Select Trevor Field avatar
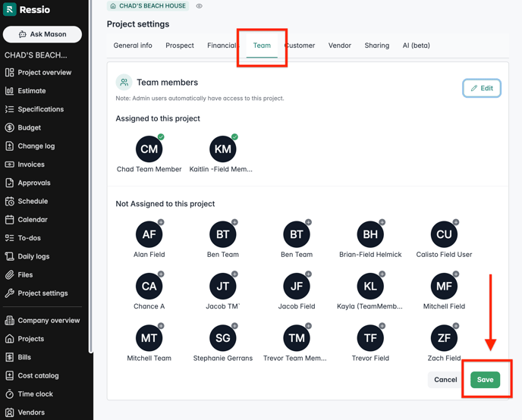Image resolution: width=522 pixels, height=420 pixels. tap(370, 339)
